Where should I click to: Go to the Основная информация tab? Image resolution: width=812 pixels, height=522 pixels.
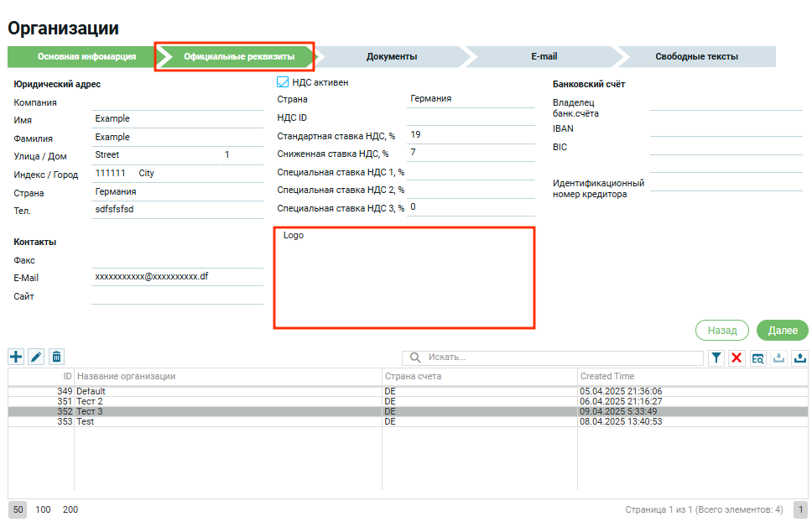(81, 57)
